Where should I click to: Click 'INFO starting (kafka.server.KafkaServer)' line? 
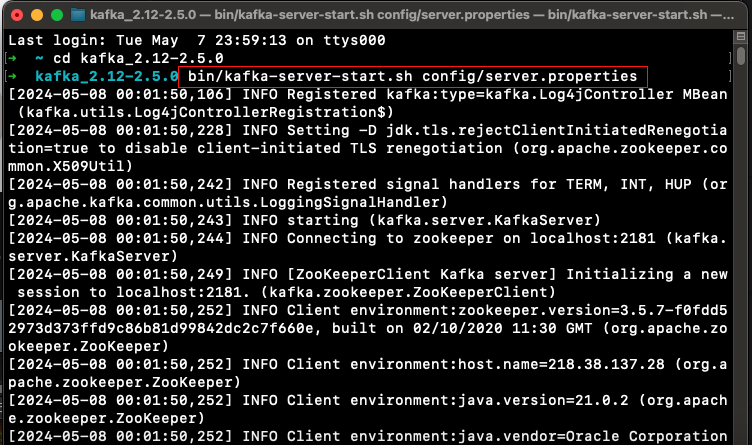coord(422,221)
